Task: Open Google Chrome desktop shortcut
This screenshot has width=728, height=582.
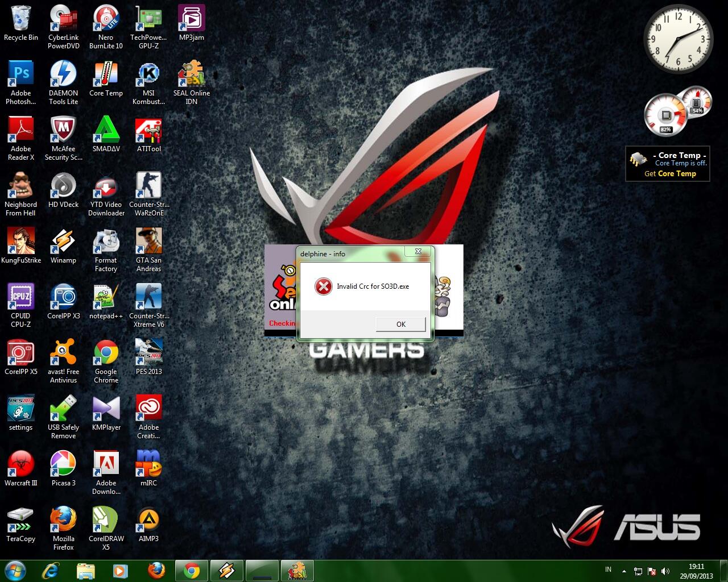Action: 106,361
